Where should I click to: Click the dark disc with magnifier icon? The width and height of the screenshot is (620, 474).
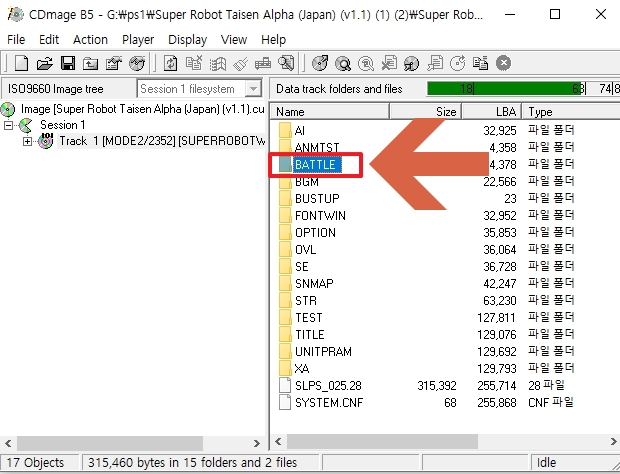(343, 63)
